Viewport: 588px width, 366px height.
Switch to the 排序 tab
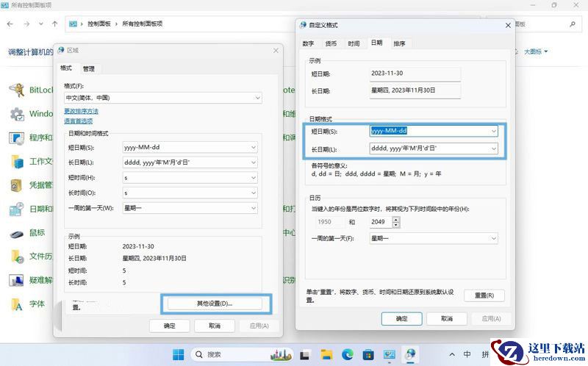[x=399, y=43]
